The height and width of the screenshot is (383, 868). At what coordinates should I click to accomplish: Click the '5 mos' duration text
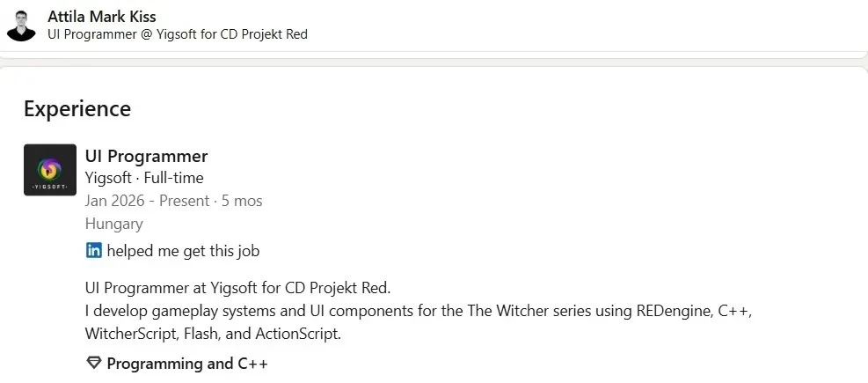coord(242,201)
